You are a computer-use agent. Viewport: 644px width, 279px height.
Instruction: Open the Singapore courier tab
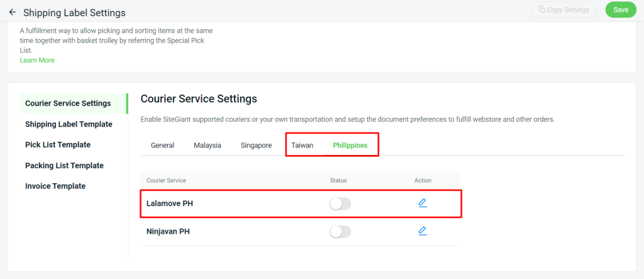tap(257, 145)
